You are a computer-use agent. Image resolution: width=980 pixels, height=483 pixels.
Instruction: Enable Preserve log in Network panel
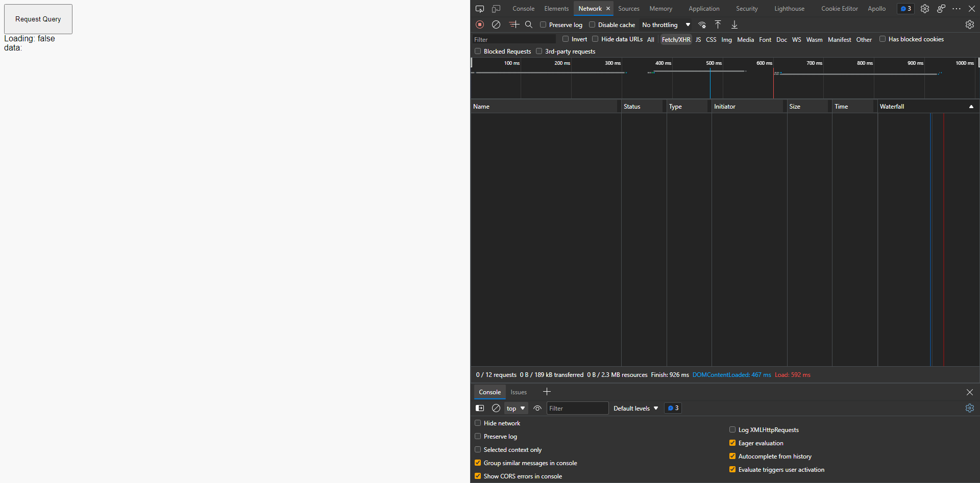tap(543, 24)
